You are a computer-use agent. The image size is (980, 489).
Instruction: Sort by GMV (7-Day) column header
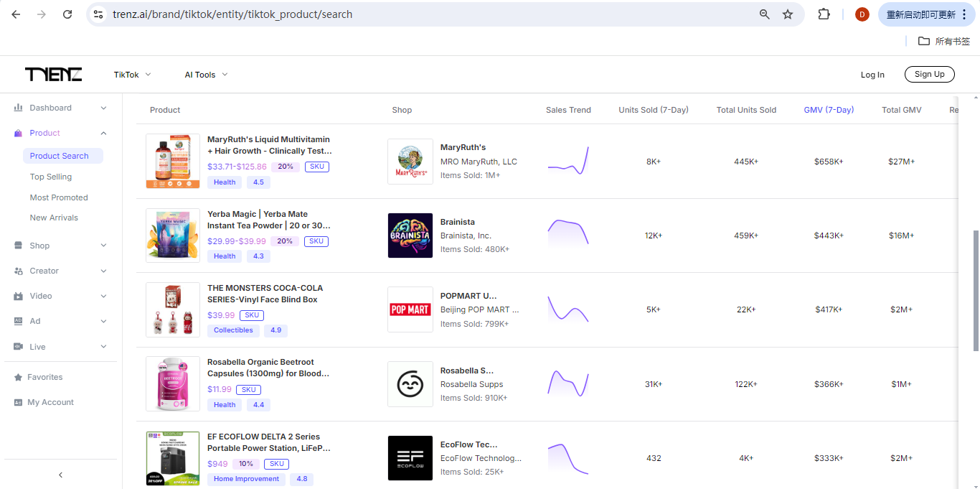pyautogui.click(x=829, y=110)
